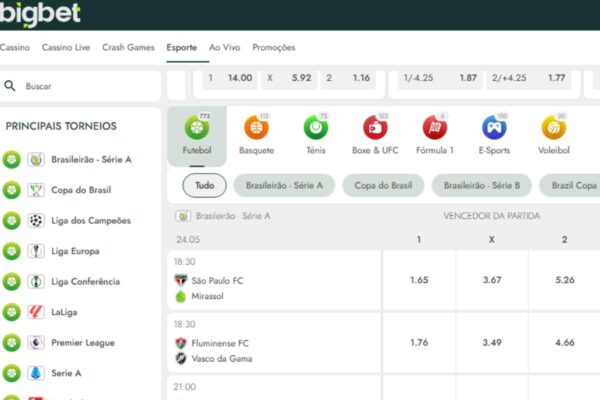Screen dimensions: 600x400
Task: Open Liga Conferência tournament
Action: (x=85, y=281)
